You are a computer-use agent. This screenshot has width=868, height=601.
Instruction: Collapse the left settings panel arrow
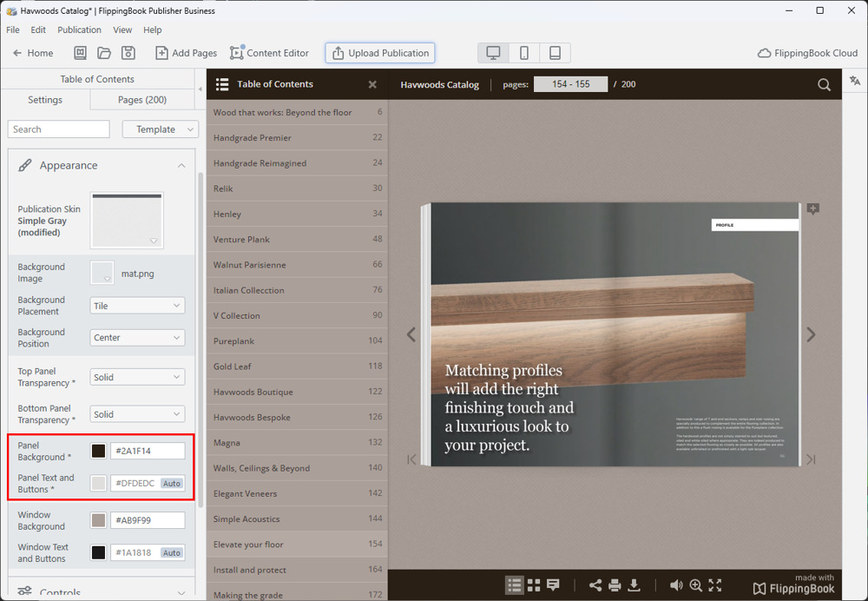(201, 89)
